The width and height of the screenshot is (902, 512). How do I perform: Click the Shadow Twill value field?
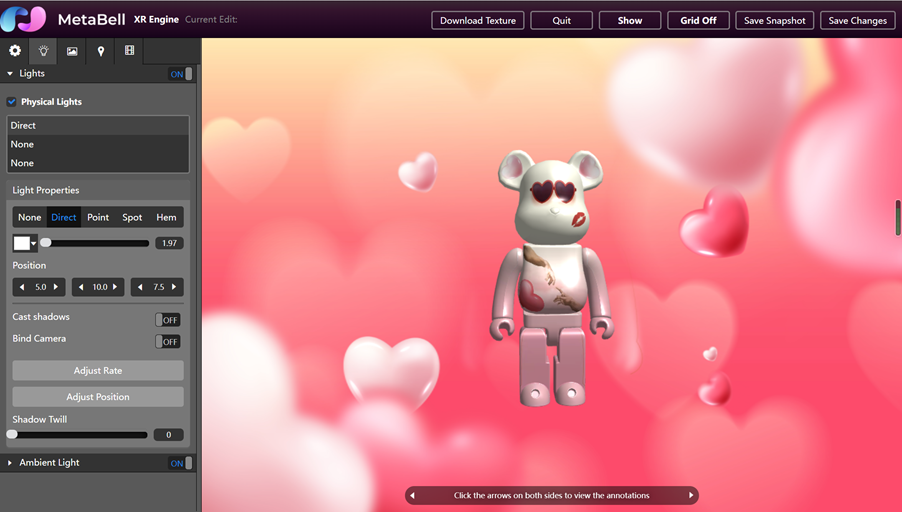169,435
